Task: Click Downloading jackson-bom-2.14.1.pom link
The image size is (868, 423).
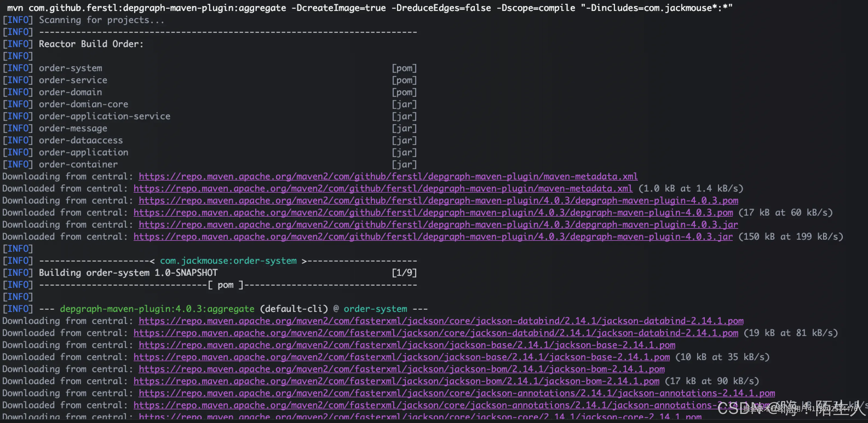Action: coord(402,369)
